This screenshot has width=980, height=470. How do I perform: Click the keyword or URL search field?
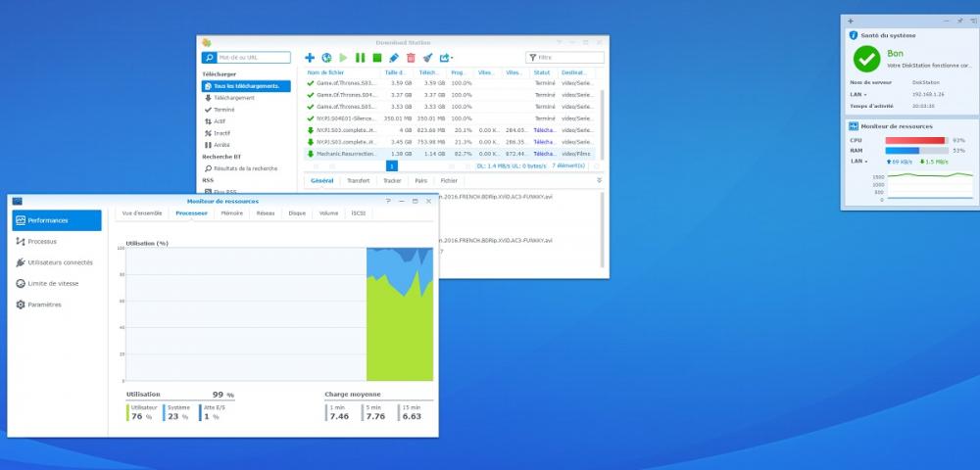[x=253, y=58]
